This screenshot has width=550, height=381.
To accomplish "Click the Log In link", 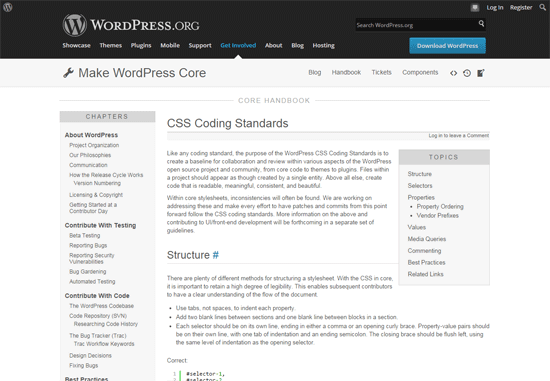I will (495, 7).
